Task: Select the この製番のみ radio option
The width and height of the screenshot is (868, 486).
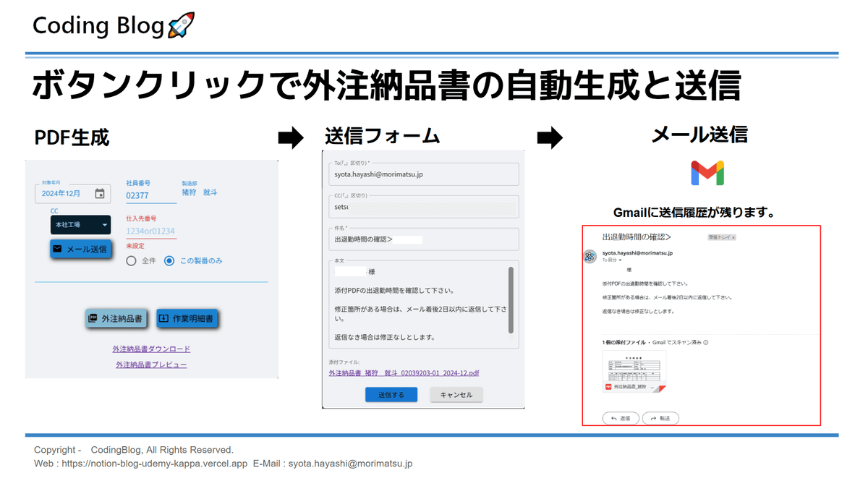Action: click(169, 260)
